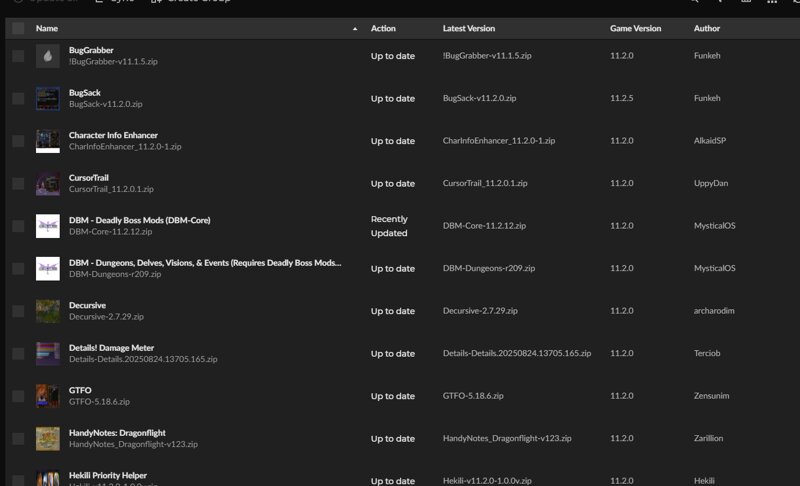
Task: Check the BugSack row checkbox
Action: (18, 98)
